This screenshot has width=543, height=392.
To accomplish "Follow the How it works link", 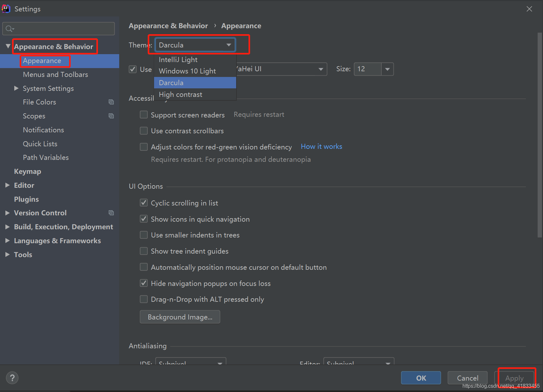I will coord(321,146).
